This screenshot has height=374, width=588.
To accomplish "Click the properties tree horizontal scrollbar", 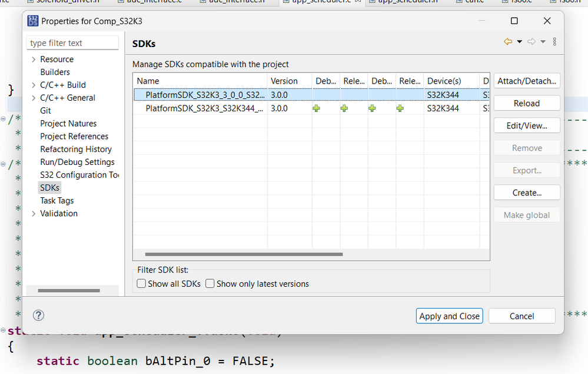I will (x=69, y=290).
